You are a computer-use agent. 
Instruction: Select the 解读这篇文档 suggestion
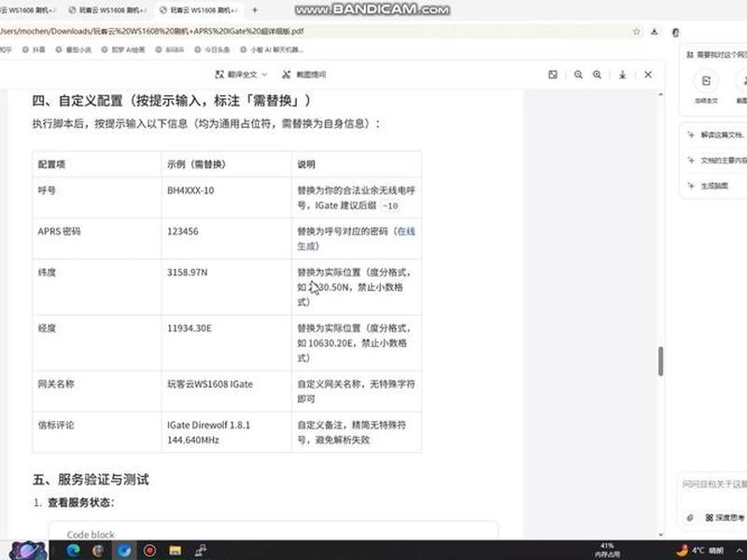(717, 135)
